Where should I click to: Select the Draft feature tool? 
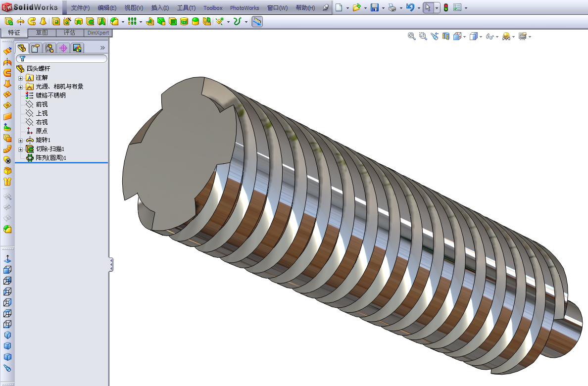pos(161,21)
